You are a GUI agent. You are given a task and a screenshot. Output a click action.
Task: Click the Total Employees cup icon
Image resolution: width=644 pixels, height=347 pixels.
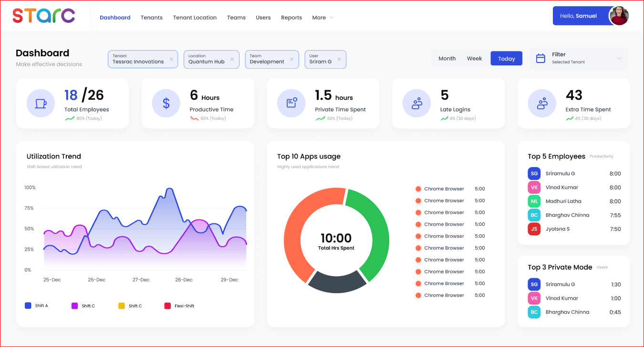click(x=41, y=103)
